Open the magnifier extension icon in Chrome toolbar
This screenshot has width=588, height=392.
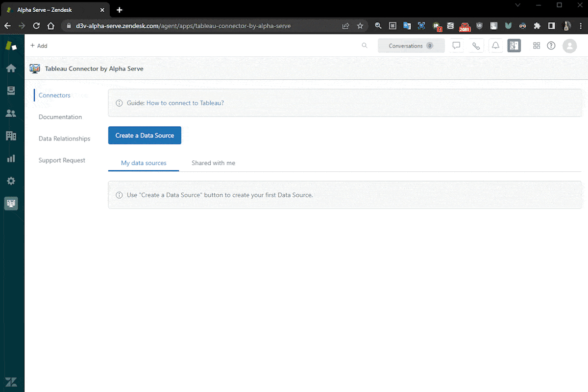tap(378, 26)
